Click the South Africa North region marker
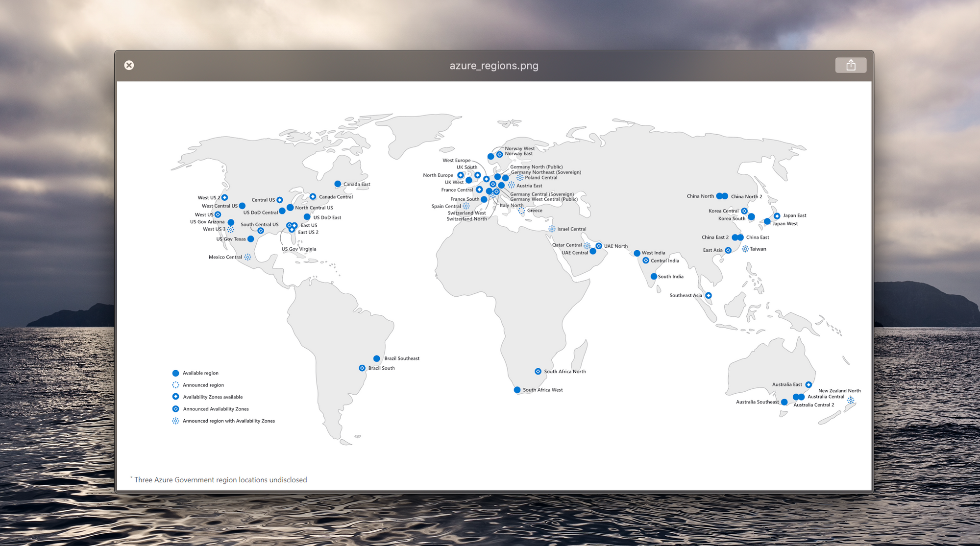 pyautogui.click(x=538, y=371)
